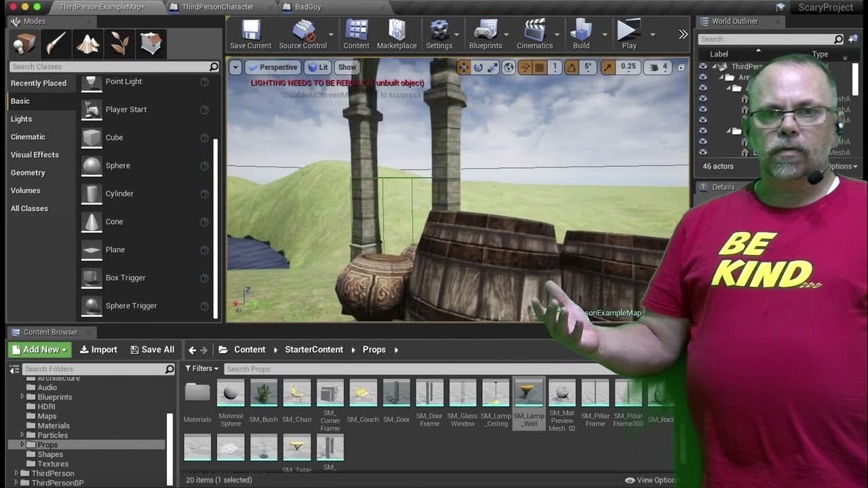868x488 pixels.
Task: Click the info icon beside Player Start
Action: tap(204, 110)
